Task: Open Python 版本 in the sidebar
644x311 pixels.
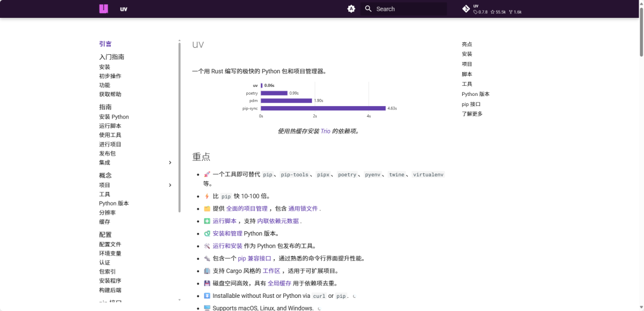Action: (x=114, y=203)
